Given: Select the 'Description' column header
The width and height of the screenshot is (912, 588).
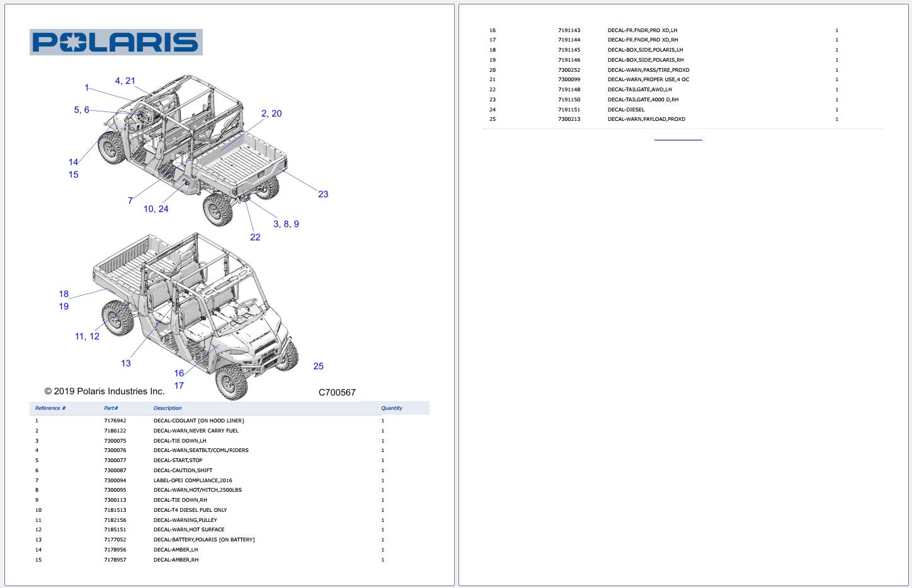Looking at the screenshot, I should point(168,408).
